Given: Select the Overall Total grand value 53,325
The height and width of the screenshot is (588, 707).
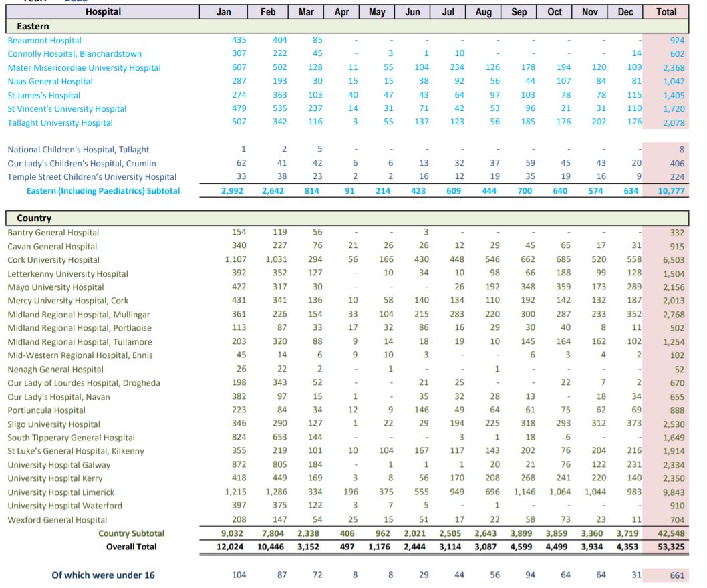Looking at the screenshot, I should click(x=670, y=547).
